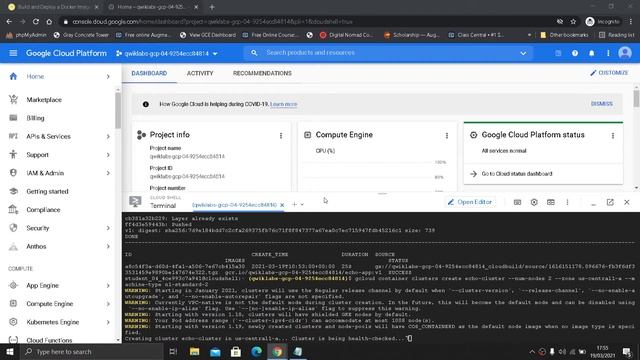
Task: Open Cloud Shell in a new window
Action: [610, 202]
